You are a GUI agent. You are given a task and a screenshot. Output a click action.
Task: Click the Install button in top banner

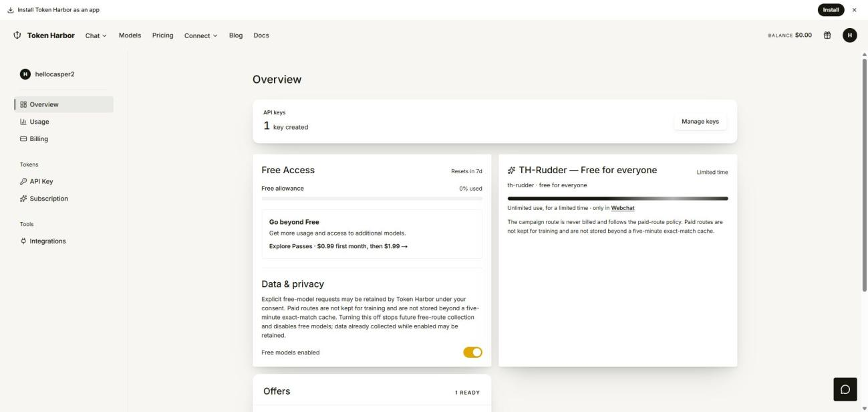pos(831,9)
